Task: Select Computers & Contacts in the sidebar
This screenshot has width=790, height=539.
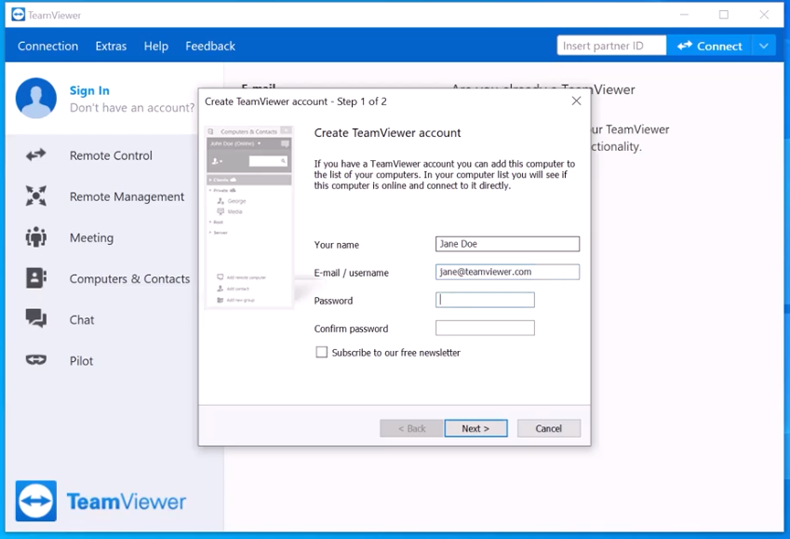Action: click(129, 279)
